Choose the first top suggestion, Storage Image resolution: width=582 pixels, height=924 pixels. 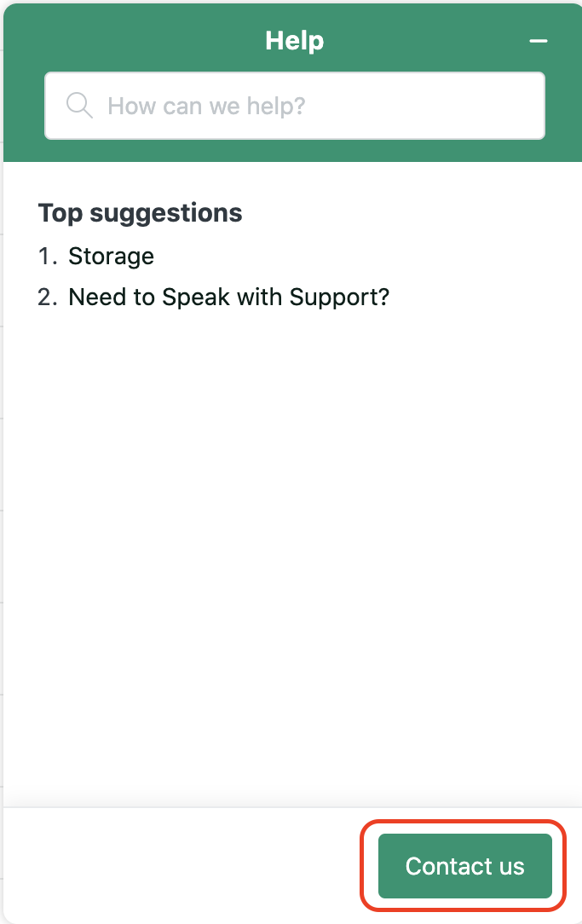point(111,257)
